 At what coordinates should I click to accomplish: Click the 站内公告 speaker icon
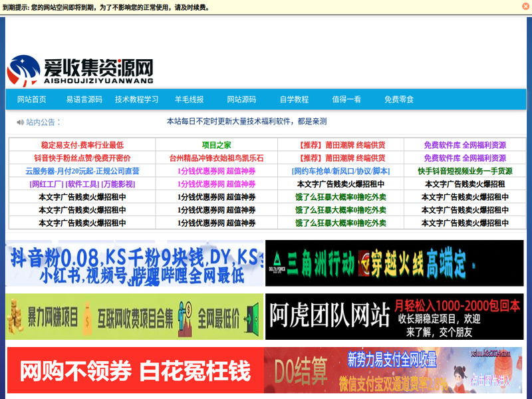click(x=21, y=122)
